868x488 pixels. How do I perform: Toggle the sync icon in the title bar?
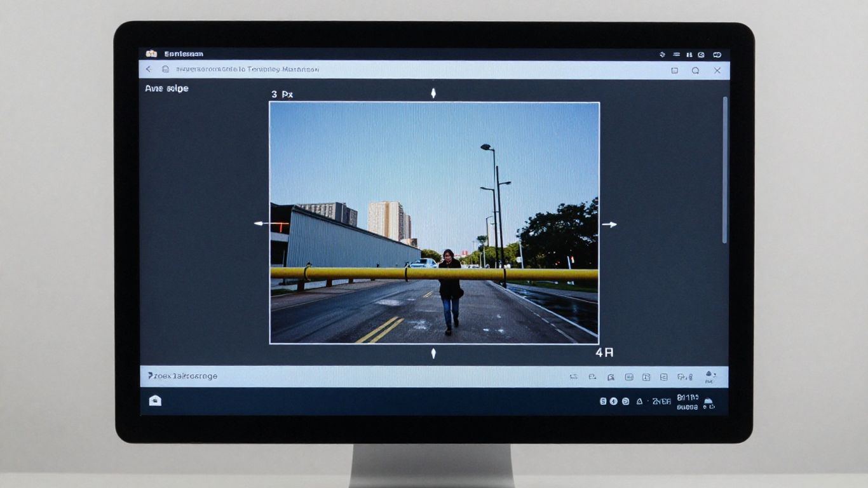click(662, 54)
